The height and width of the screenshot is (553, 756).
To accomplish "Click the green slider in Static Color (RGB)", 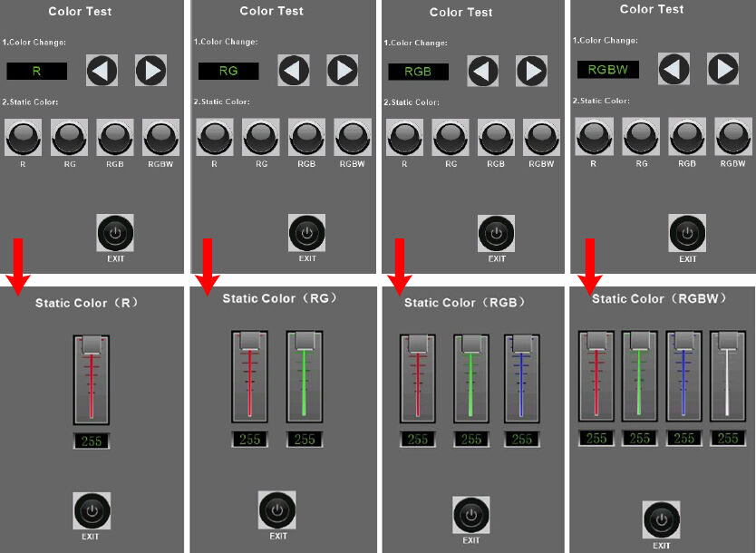I will pos(471,378).
